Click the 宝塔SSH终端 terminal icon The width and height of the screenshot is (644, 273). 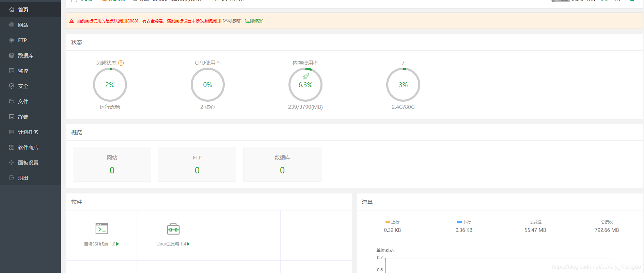[x=102, y=229]
